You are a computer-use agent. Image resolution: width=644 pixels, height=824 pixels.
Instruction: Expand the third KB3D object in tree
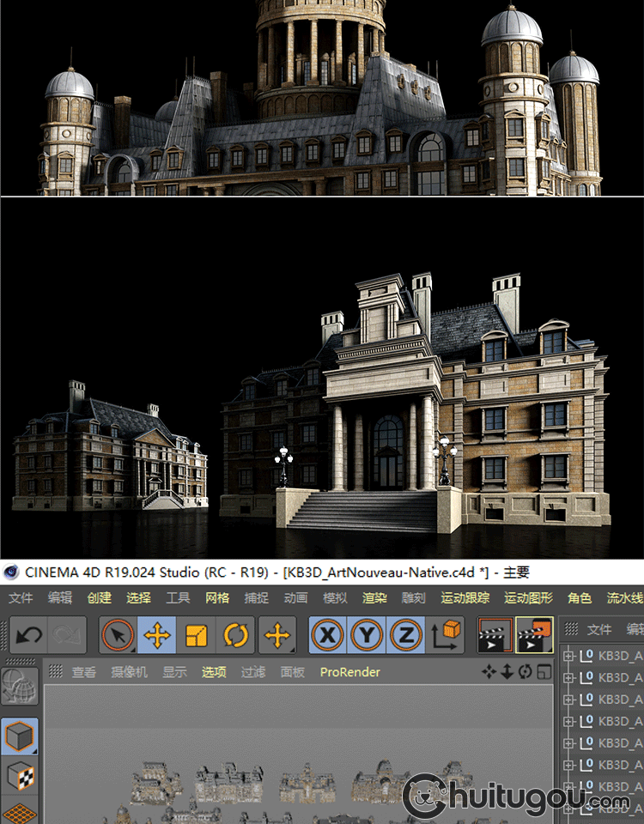[568, 700]
